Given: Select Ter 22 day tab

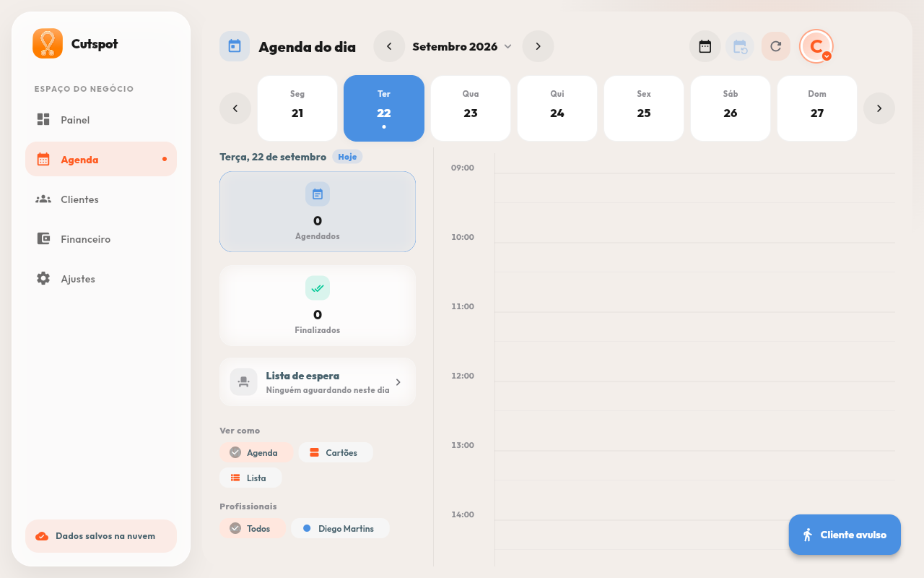Looking at the screenshot, I should click(384, 108).
